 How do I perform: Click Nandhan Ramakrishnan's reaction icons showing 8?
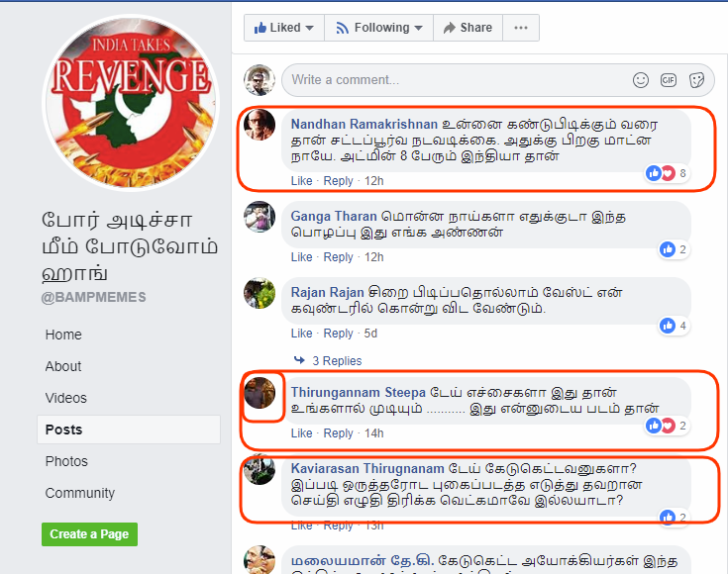(x=667, y=173)
